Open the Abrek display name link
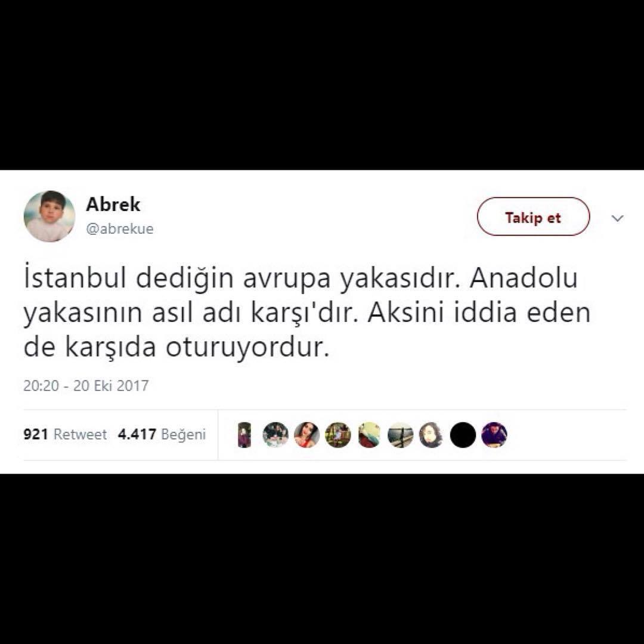 click(x=113, y=204)
